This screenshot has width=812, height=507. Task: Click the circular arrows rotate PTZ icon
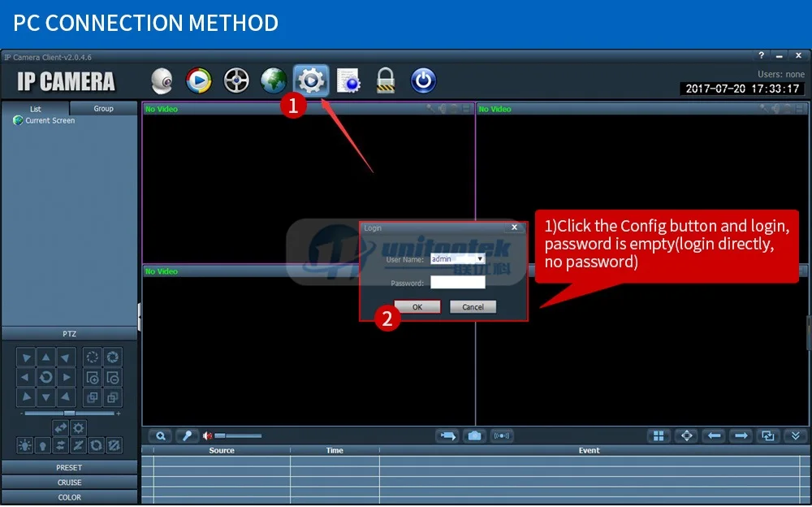[96, 445]
